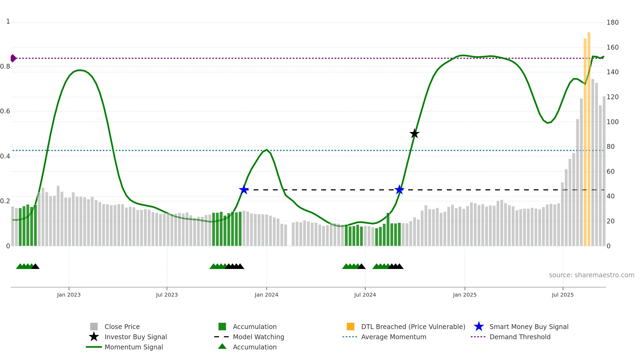Click the green triangle Accumulation legend icon

(222, 346)
